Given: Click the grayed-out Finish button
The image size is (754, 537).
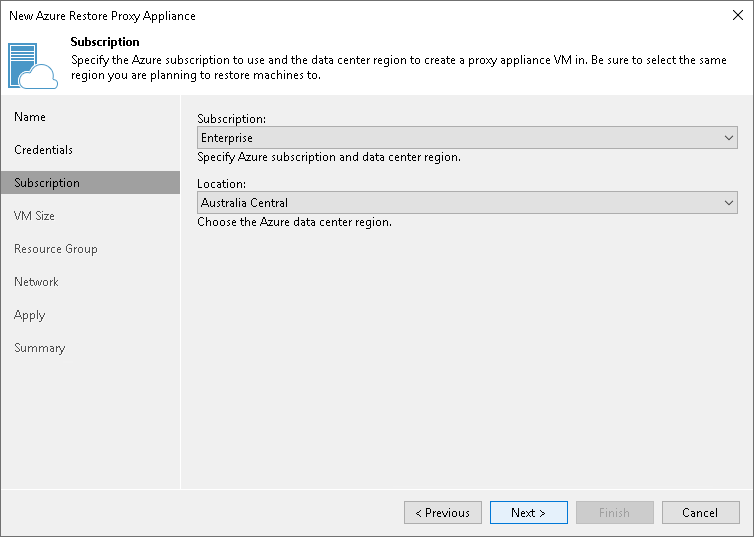Looking at the screenshot, I should [x=615, y=512].
